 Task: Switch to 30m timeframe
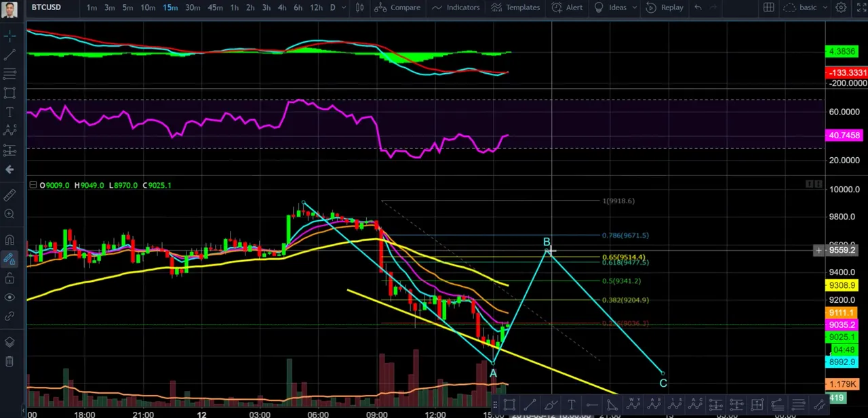[193, 7]
